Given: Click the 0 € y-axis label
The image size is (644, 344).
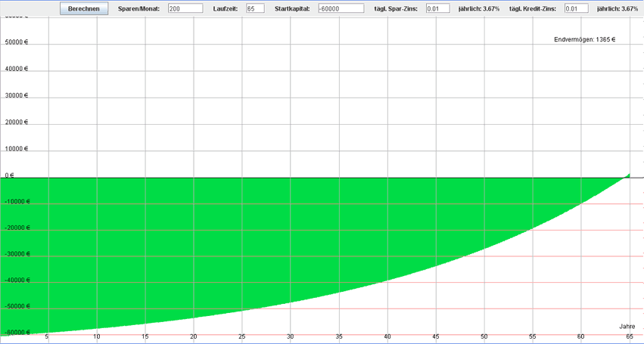Looking at the screenshot, I should click(10, 175).
